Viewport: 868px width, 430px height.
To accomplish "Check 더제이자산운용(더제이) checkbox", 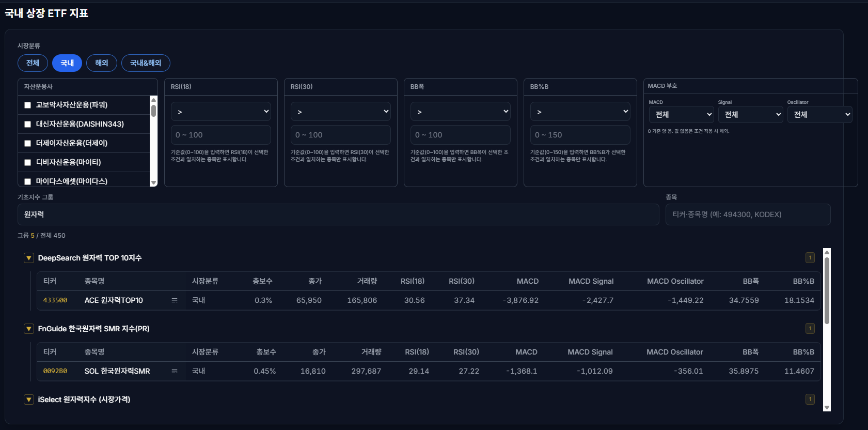I will [x=28, y=143].
